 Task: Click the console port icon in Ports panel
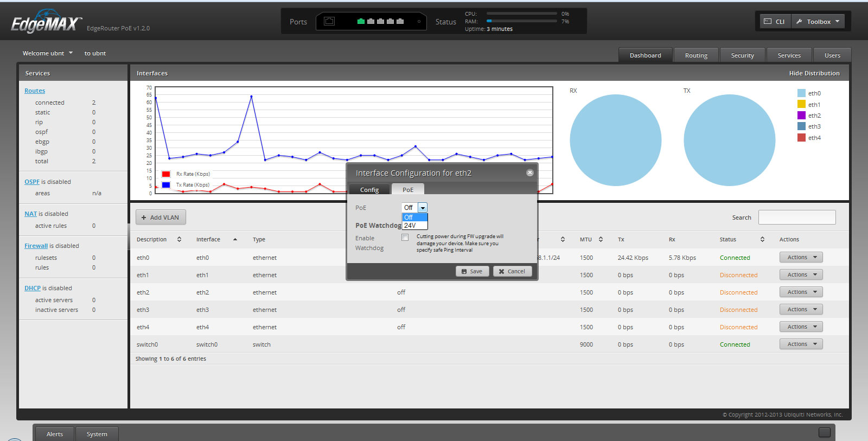pos(329,22)
